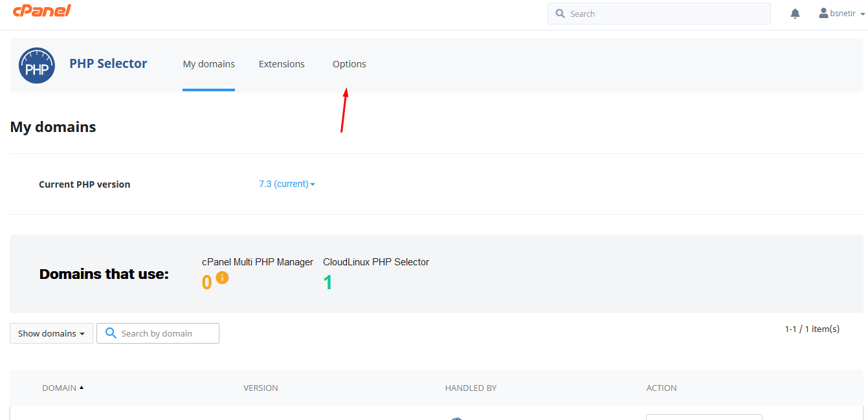Click the magnifier in the top search box
868x420 pixels.
pyautogui.click(x=560, y=14)
